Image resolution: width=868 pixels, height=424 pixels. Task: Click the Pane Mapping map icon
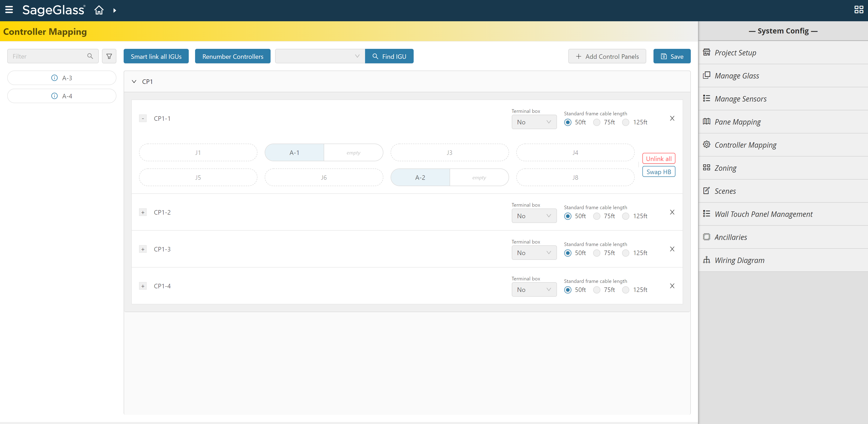[707, 121]
